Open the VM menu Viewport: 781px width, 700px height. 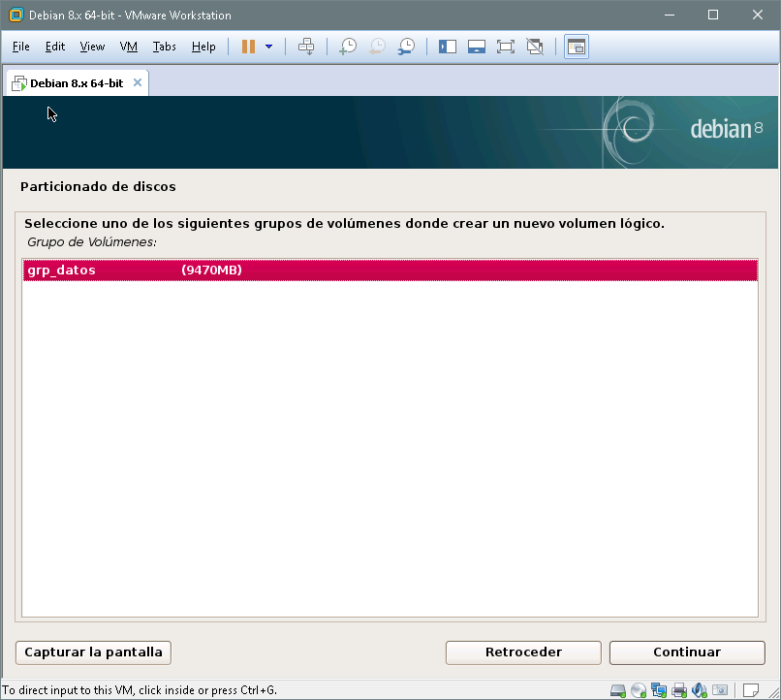[129, 47]
